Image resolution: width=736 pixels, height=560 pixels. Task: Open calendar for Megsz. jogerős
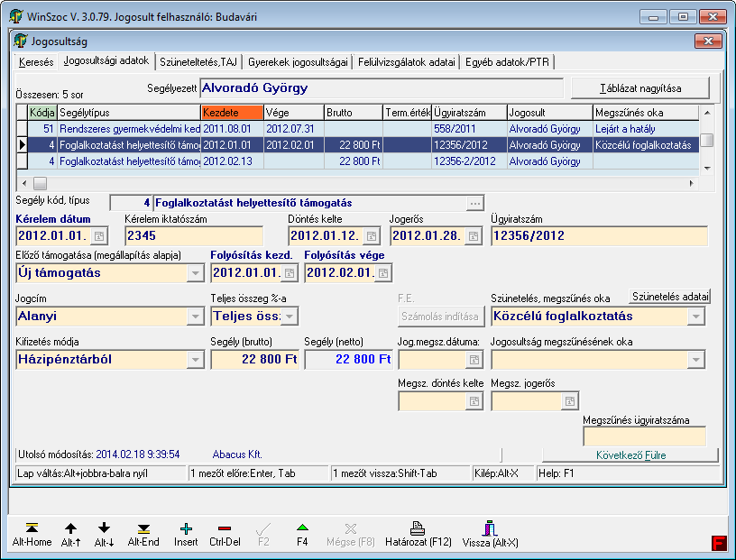(x=569, y=401)
